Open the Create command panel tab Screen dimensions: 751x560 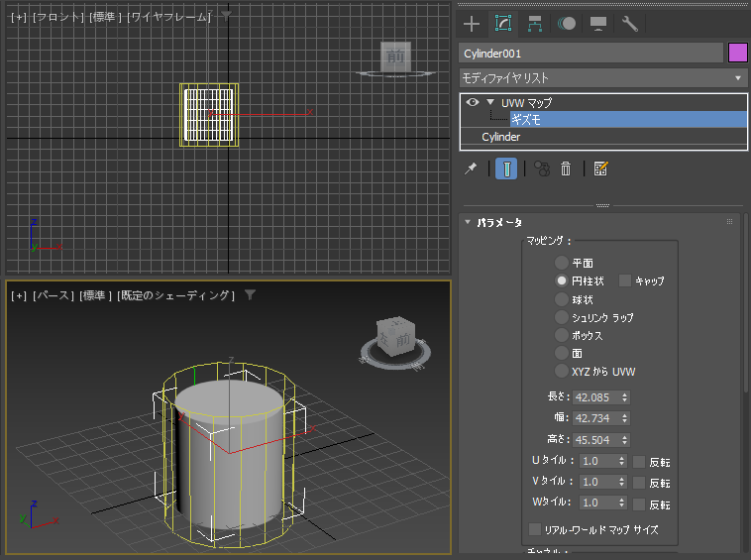click(472, 24)
